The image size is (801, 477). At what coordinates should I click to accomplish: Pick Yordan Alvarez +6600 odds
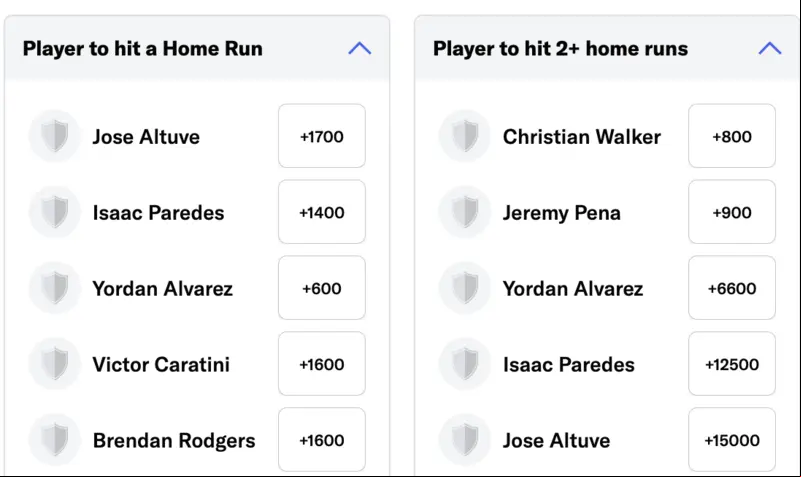tap(732, 288)
